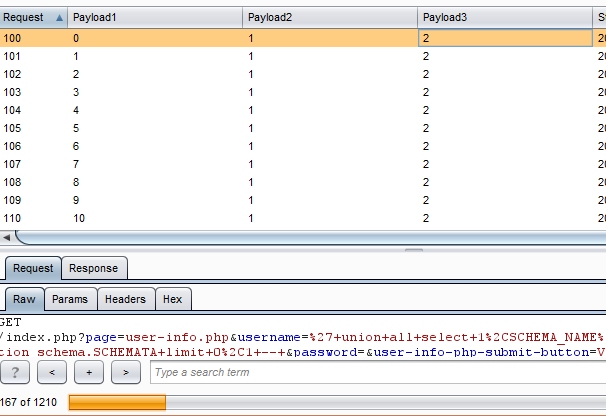The width and height of the screenshot is (606, 416).
Task: Switch to the Hex view tab
Action: 172,299
